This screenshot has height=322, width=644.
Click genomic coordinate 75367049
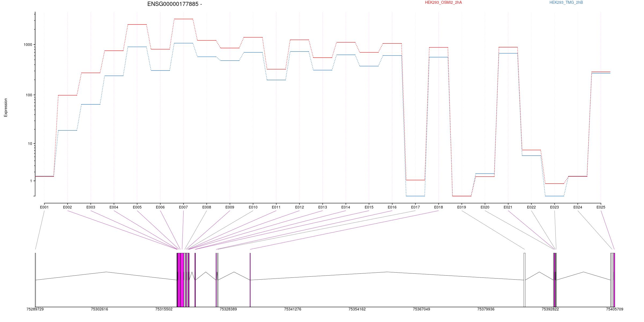tap(422, 309)
